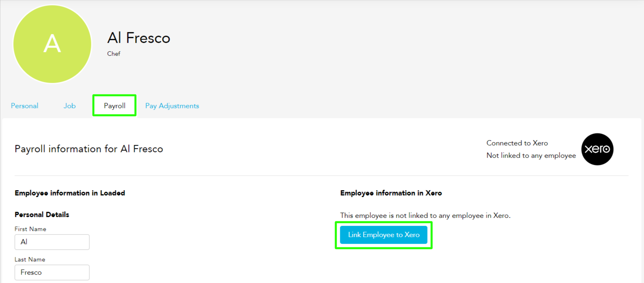The width and height of the screenshot is (644, 283).
Task: Click the Al Fresco name heading
Action: [x=139, y=38]
